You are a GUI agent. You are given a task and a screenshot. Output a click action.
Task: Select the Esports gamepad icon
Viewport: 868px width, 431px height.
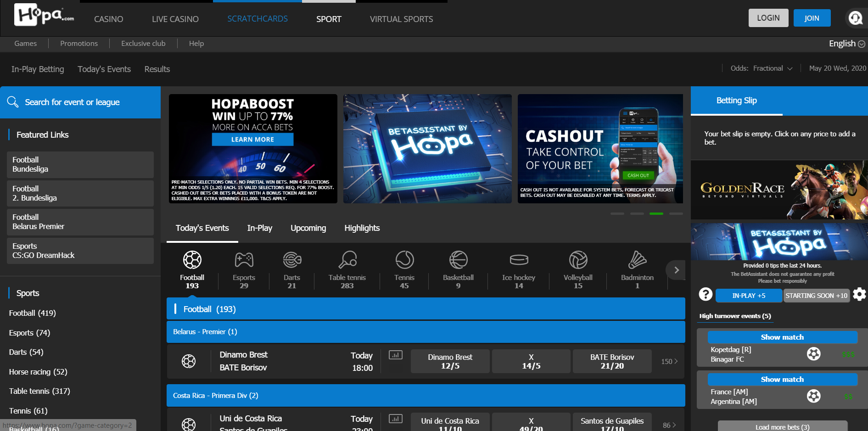point(244,260)
